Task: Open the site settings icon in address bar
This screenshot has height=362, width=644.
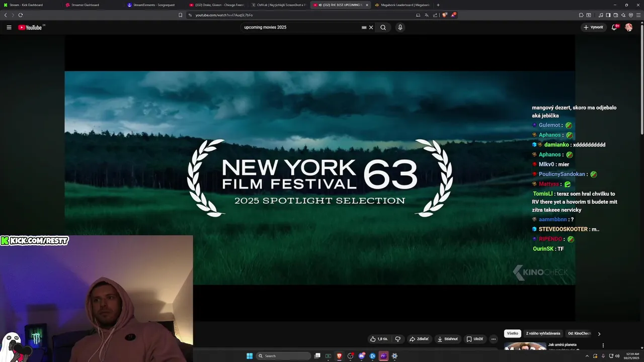Action: coord(190,15)
